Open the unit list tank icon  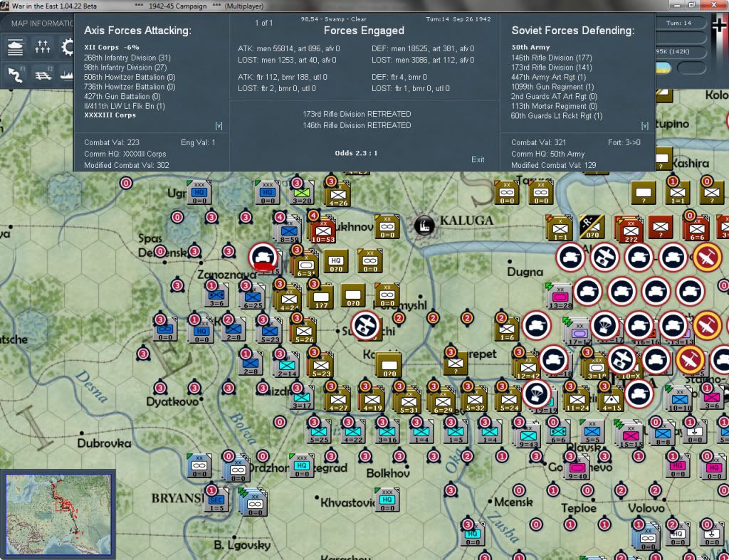coord(15,47)
